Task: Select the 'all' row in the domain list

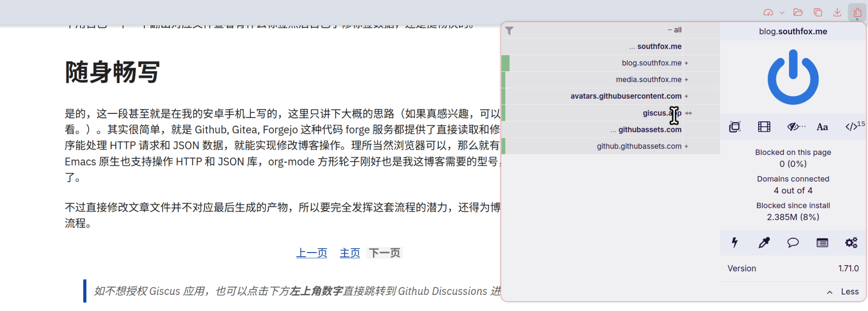Action: 611,30
